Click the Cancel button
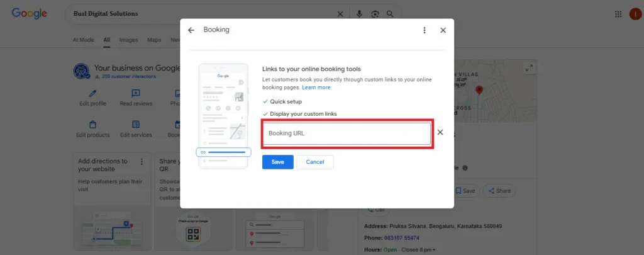This screenshot has height=255, width=644. [x=314, y=162]
